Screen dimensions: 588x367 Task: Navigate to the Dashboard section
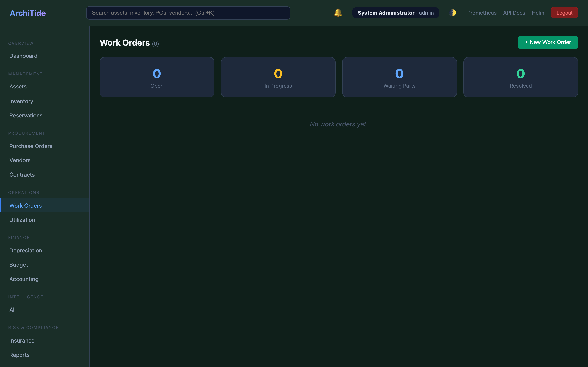pos(23,56)
